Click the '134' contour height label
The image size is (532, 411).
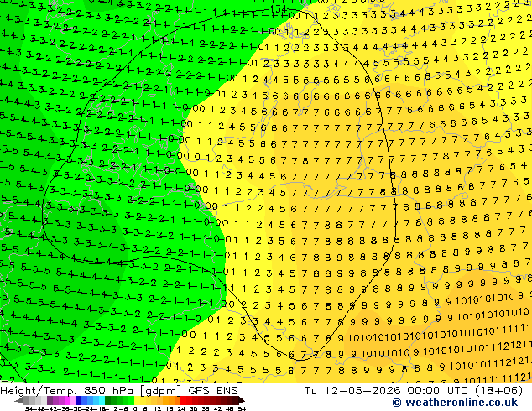tap(279, 9)
